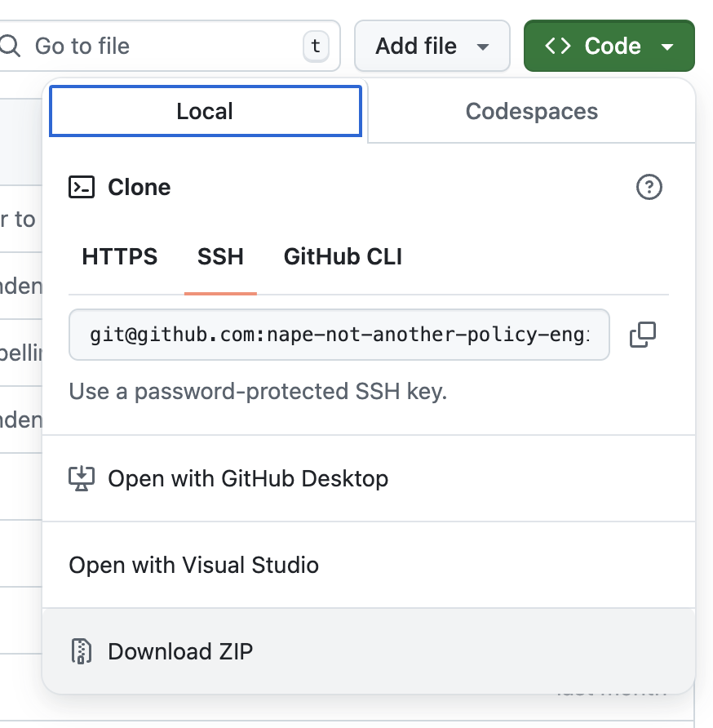Click the magnifier icon in Go to file

coord(10,46)
